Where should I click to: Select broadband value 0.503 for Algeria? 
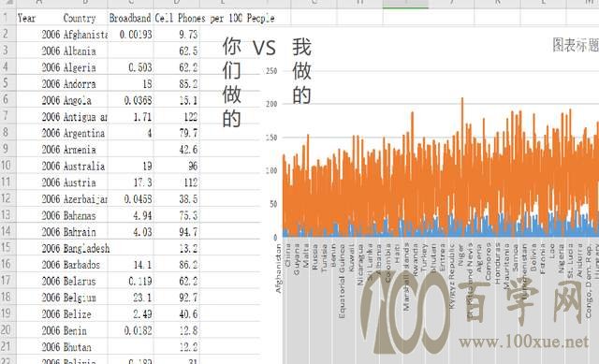pos(131,67)
